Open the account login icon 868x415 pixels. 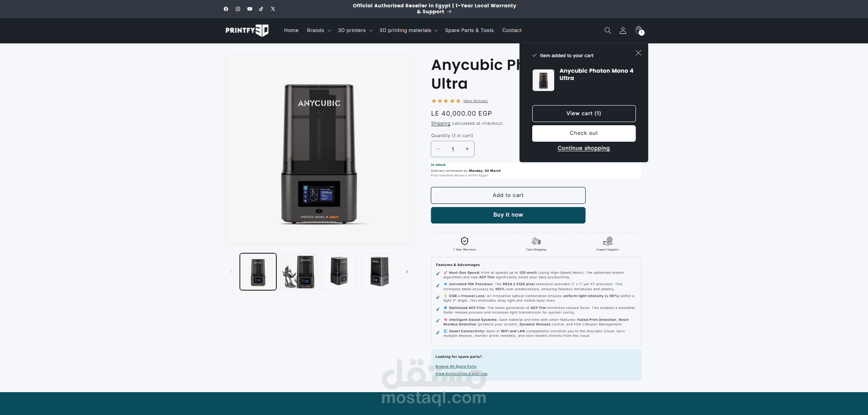pos(623,30)
